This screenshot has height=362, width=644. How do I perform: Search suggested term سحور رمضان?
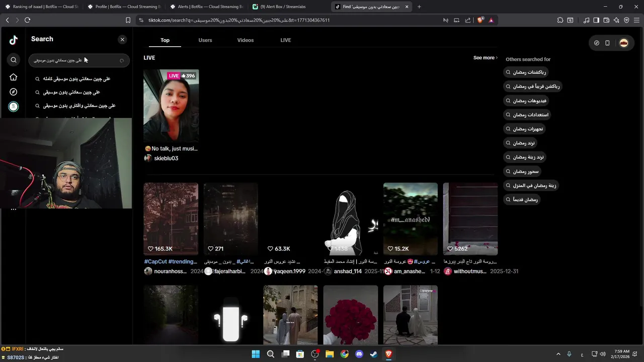click(x=522, y=171)
